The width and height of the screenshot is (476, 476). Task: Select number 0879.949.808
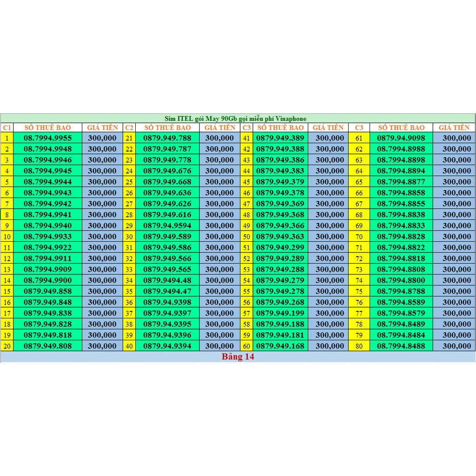[48, 346]
